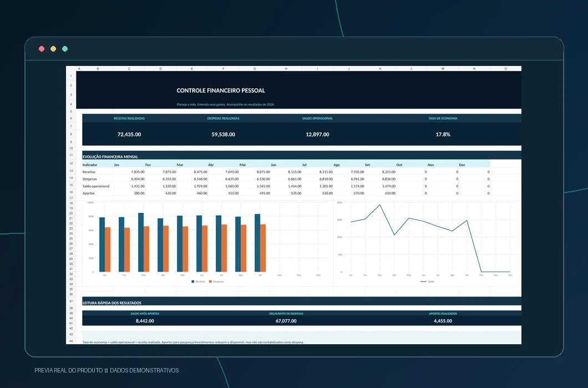
Task: Click the Dez month heading in table
Action: click(462, 165)
